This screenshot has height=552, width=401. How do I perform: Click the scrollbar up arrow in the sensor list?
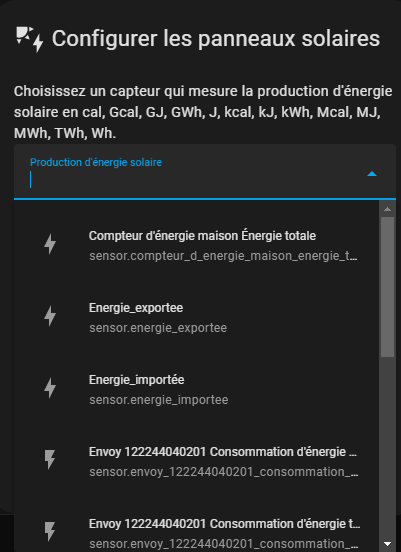click(388, 209)
